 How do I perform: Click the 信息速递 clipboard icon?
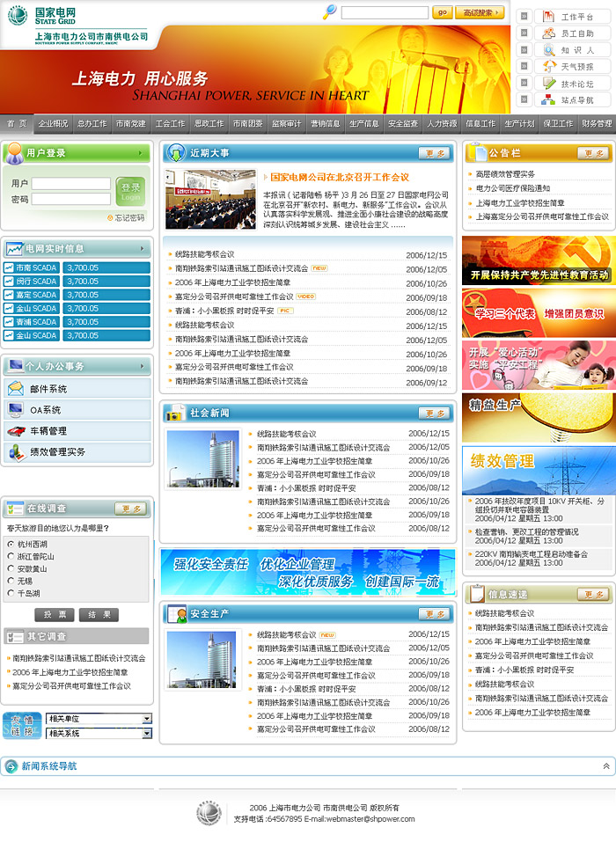(476, 593)
